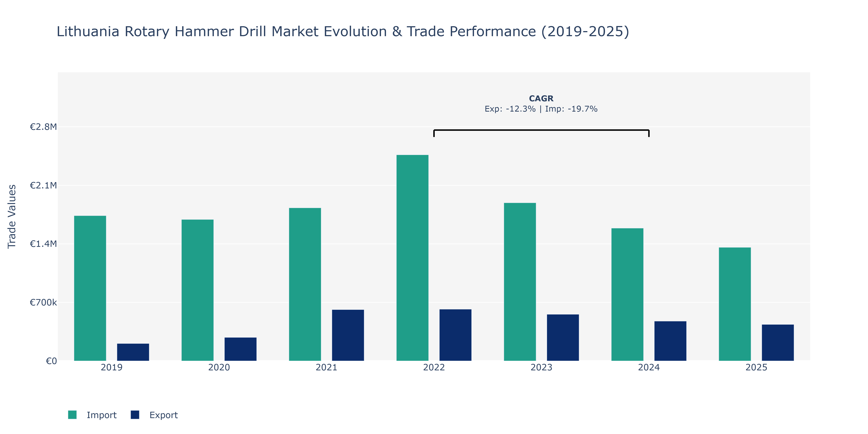
Task: Click the 2024 x-axis label
Action: click(x=649, y=367)
